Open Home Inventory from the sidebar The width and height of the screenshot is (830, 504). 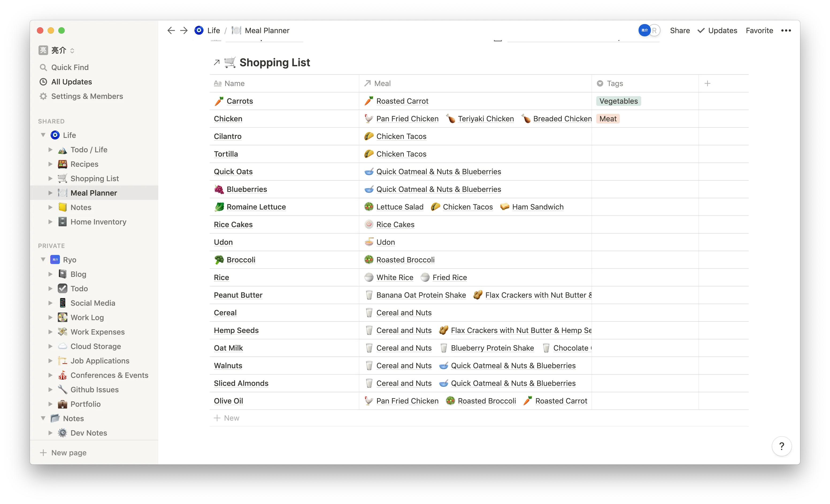point(98,222)
